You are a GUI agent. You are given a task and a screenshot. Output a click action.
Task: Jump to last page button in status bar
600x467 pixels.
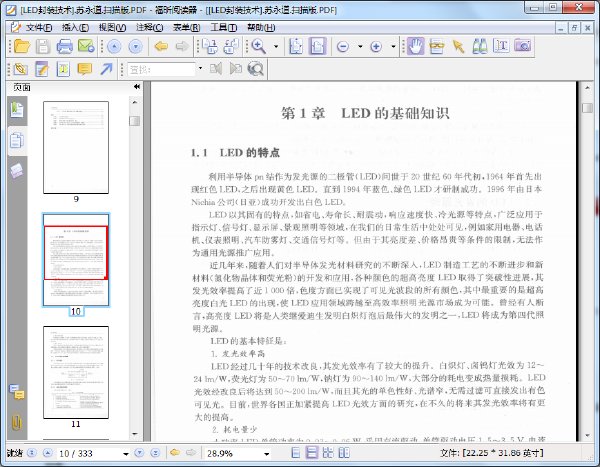click(155, 453)
